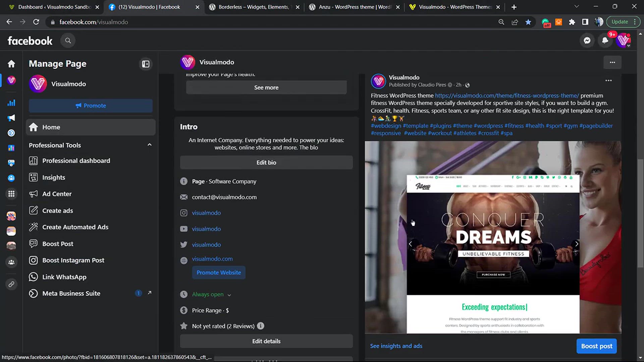
Task: Click the Facebook home icon in left rail
Action: (x=11, y=64)
